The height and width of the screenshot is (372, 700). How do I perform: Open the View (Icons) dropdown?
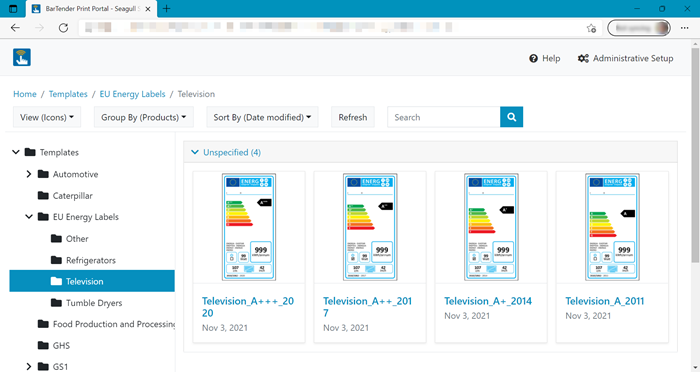tap(47, 117)
